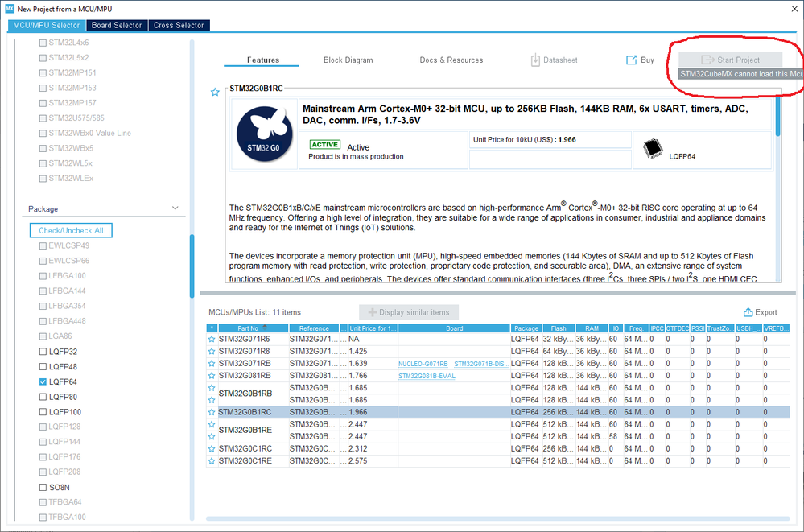Open the STM32G071B-DIS board link

481,364
